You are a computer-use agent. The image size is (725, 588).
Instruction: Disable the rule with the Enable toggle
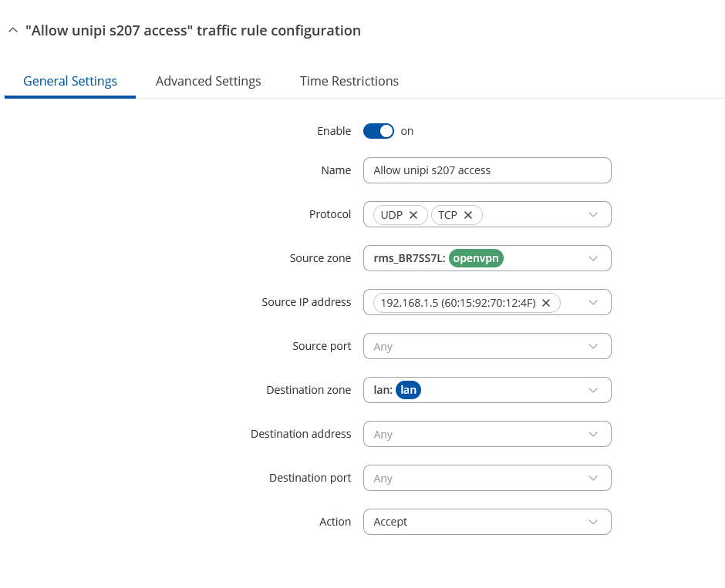[379, 131]
